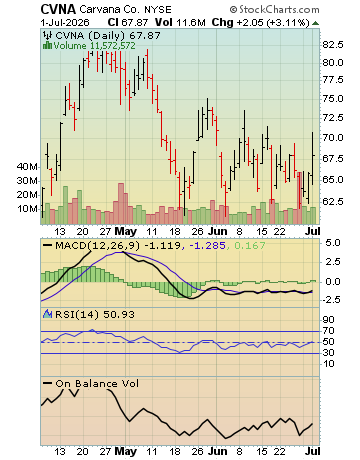Click the blue -1.285 signal value
This screenshot has width=360, height=460.
point(207,246)
